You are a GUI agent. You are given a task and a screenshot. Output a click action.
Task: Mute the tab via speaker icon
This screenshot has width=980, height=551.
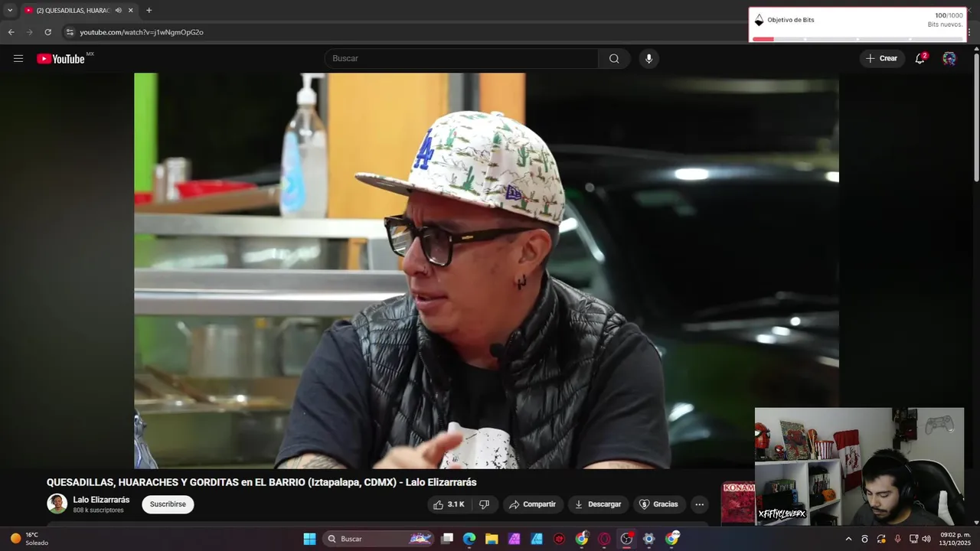[119, 11]
